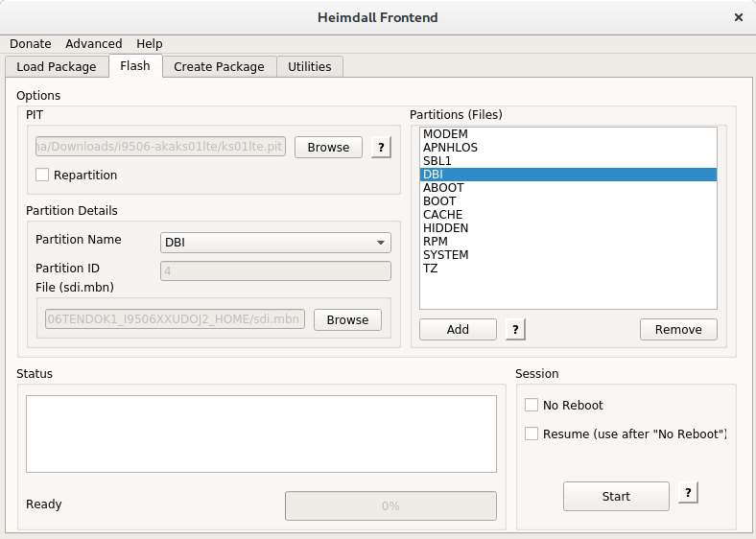Click the help button beside Start
This screenshot has height=539, width=756.
(x=688, y=493)
